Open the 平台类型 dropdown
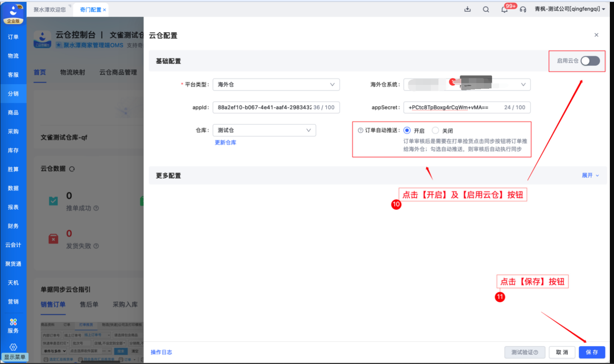This screenshot has height=364, width=614. click(276, 85)
